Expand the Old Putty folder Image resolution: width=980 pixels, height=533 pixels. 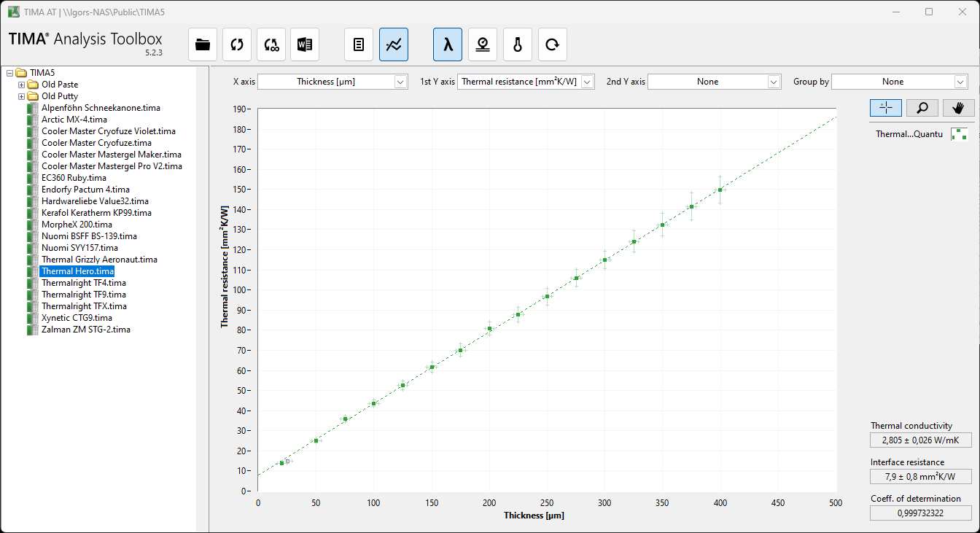[21, 96]
